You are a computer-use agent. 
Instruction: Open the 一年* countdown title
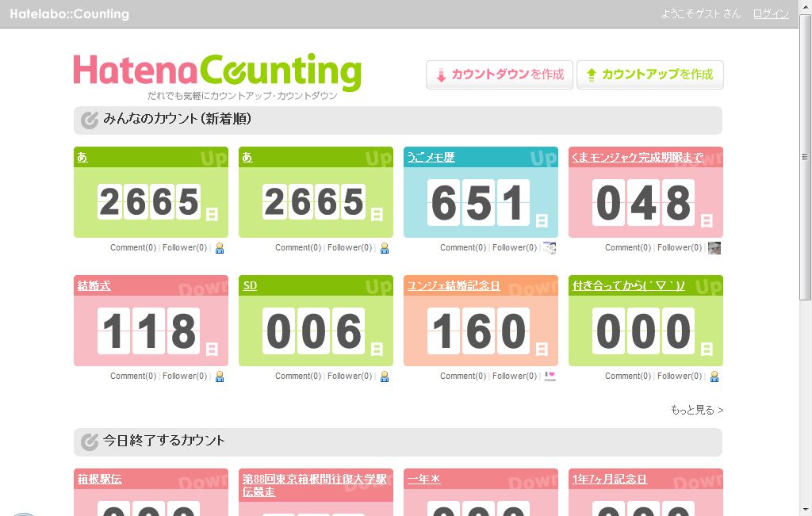pos(423,479)
